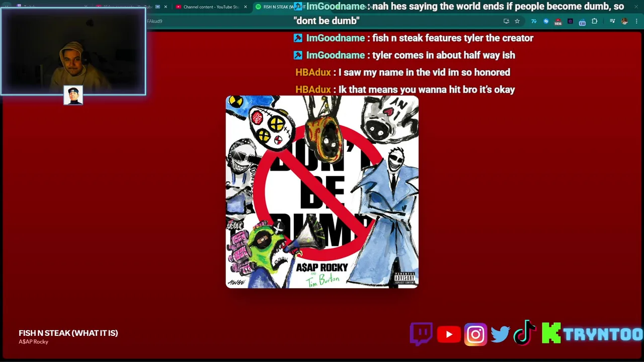Click the address bar showing FAkud9
The width and height of the screenshot is (644, 362).
click(322, 21)
